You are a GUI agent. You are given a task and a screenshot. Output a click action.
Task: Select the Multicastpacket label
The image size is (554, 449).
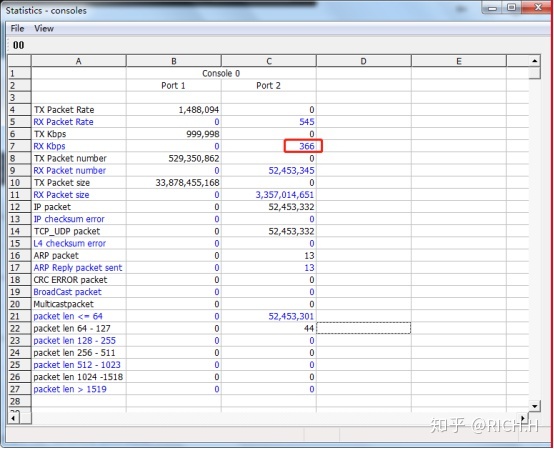64,304
